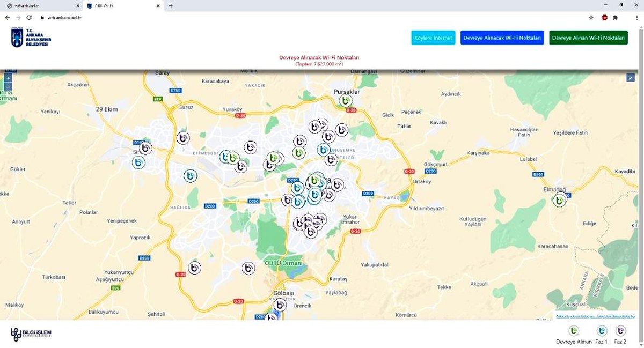The image size is (644, 348).
Task: Open a new browser tab
Action: [x=171, y=5]
